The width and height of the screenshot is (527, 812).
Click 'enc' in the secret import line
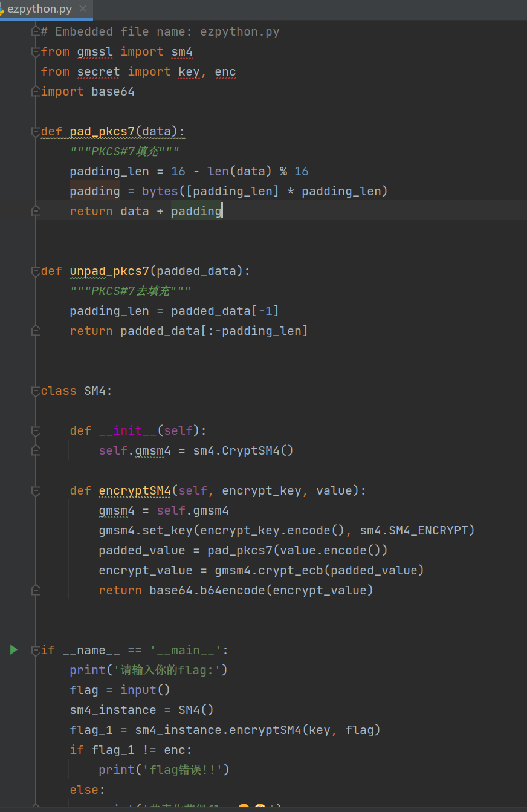[225, 71]
